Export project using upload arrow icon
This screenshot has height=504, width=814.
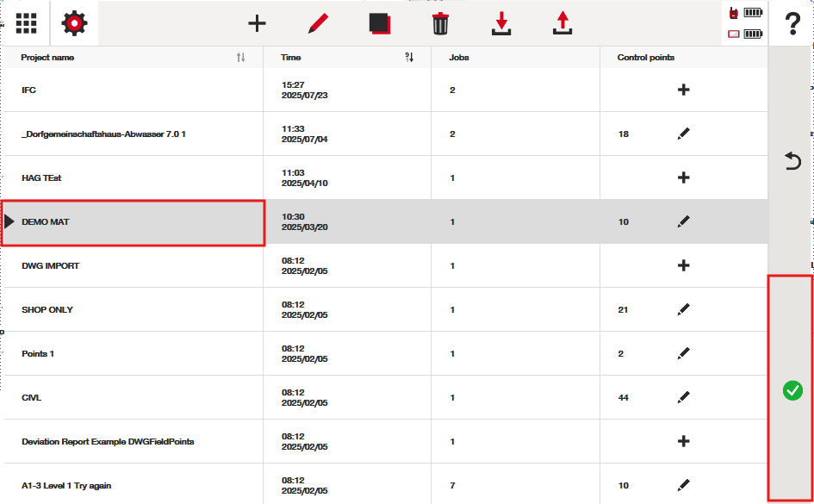(x=562, y=23)
